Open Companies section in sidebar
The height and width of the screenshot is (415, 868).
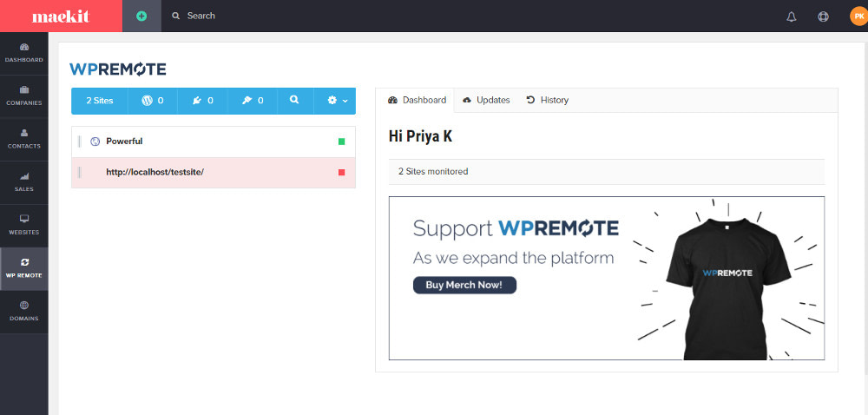point(23,96)
